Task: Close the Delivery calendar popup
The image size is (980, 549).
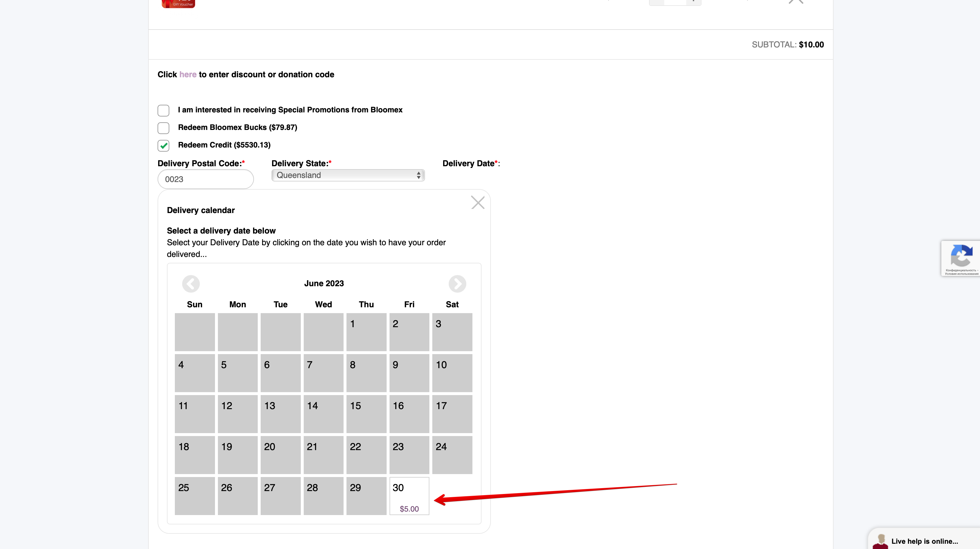Action: [x=477, y=202]
